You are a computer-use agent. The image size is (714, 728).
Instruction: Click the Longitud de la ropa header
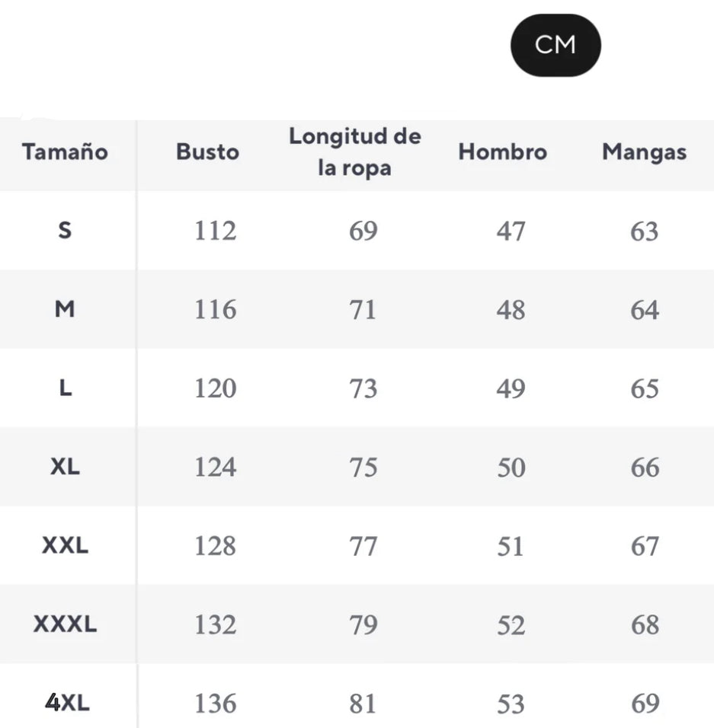tap(354, 152)
